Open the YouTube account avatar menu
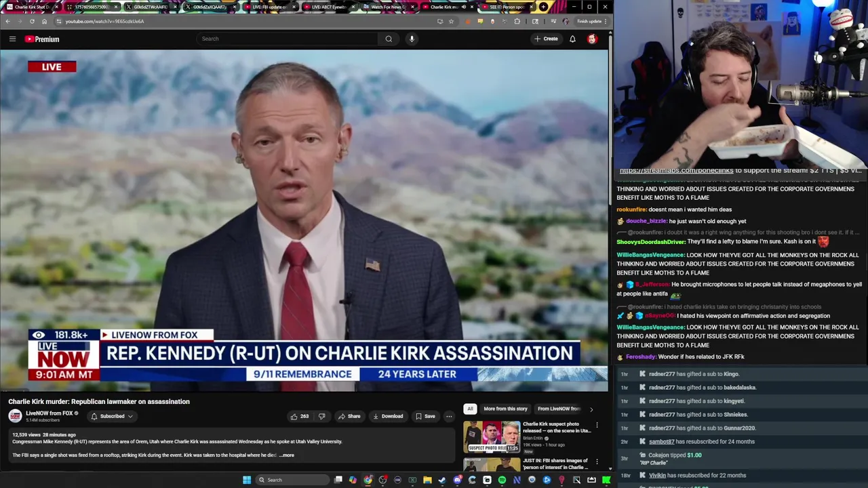The image size is (868, 488). (592, 39)
